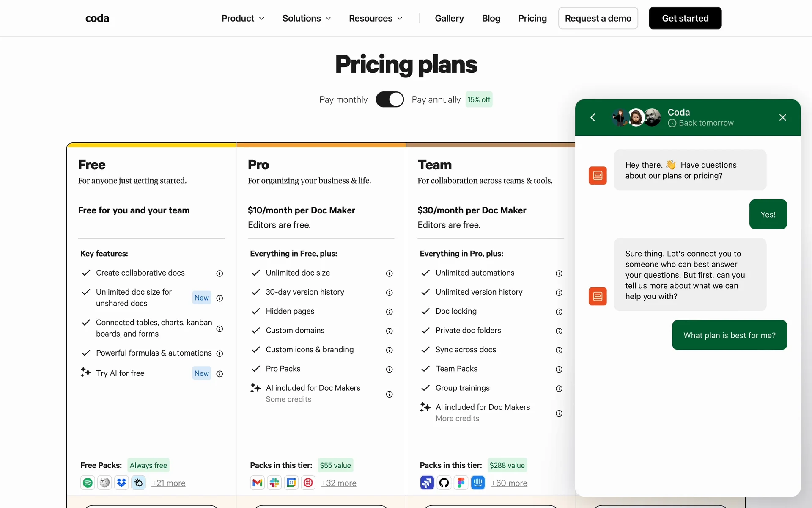Viewport: 812px width, 508px height.
Task: Select the Pay monthly billing option
Action: tap(343, 99)
